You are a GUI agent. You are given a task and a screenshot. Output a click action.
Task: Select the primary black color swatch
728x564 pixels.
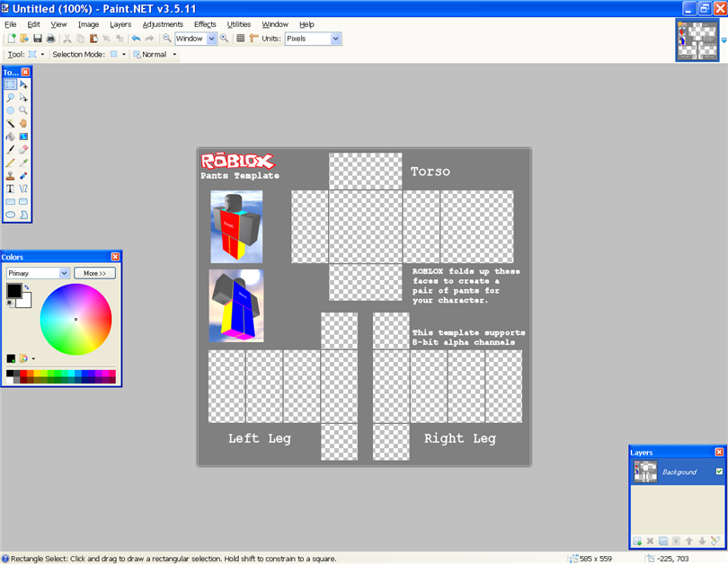[x=13, y=290]
